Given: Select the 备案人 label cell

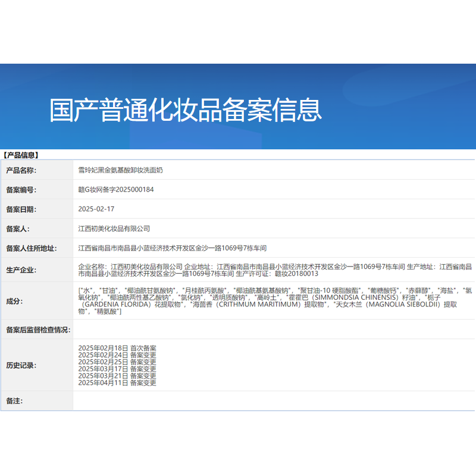Looking at the screenshot, I should (x=17, y=229).
